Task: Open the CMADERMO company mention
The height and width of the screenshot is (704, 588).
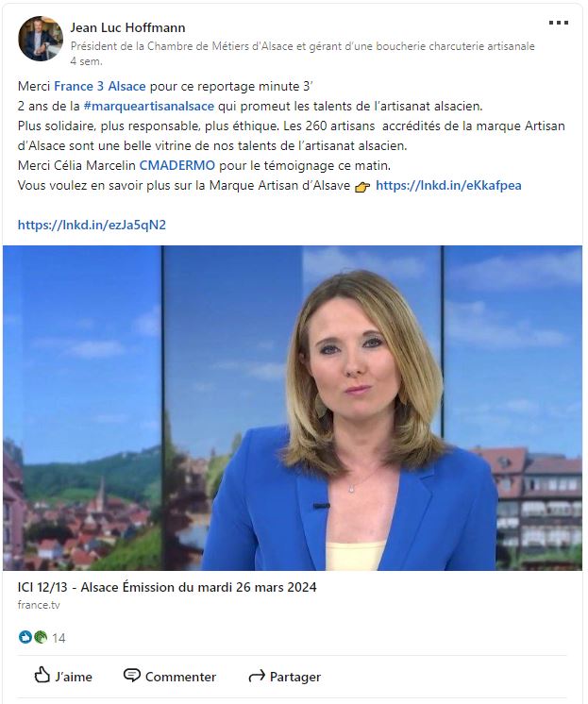Action: pos(177,166)
